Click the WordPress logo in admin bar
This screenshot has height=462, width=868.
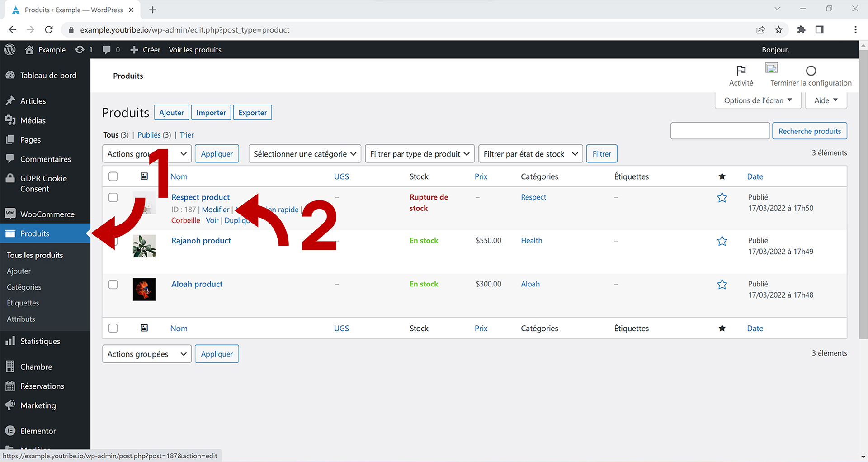[10, 50]
